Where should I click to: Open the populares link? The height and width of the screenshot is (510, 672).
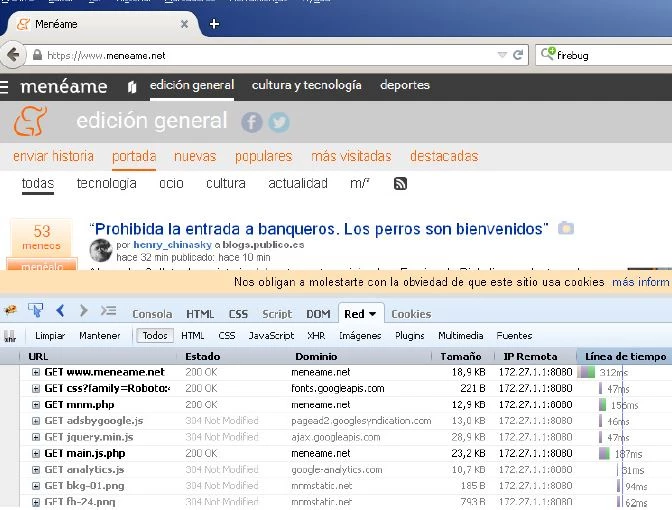264,156
